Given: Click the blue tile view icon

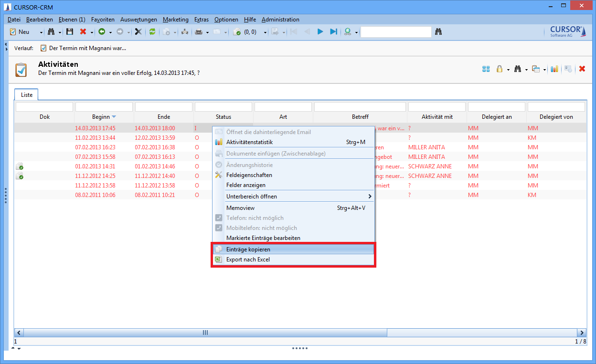Looking at the screenshot, I should pyautogui.click(x=486, y=69).
